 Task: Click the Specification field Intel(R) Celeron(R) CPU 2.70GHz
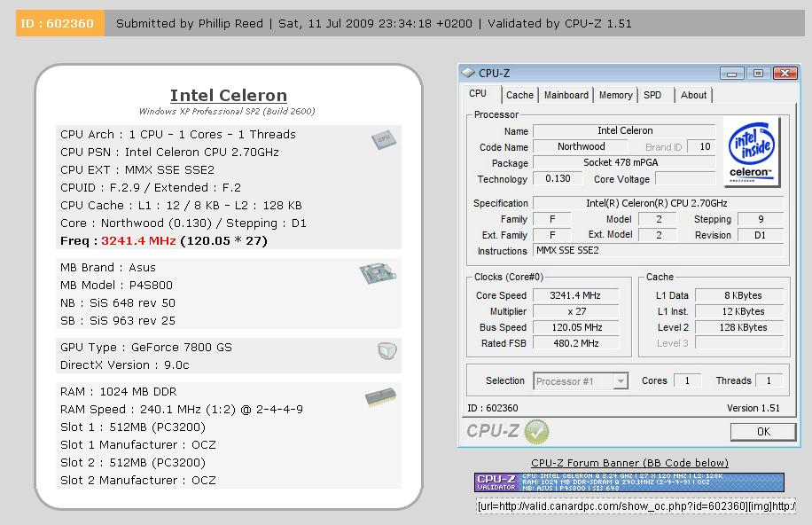[657, 203]
